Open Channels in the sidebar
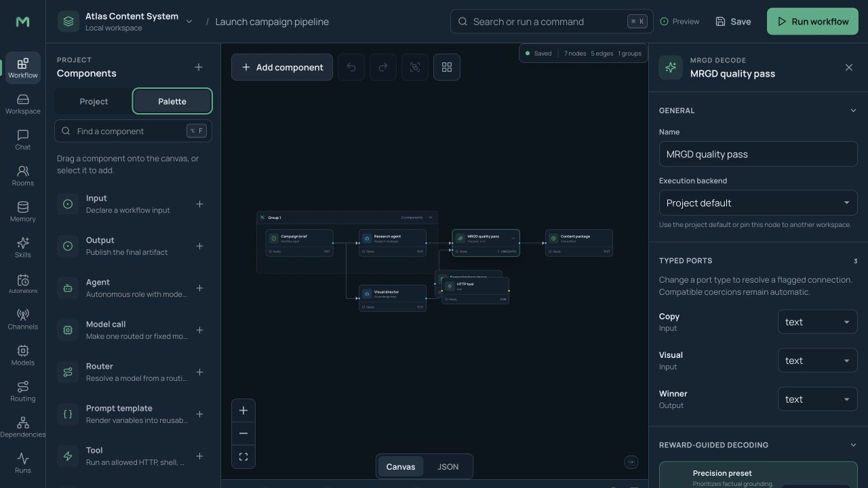The height and width of the screenshot is (488, 868). click(23, 319)
